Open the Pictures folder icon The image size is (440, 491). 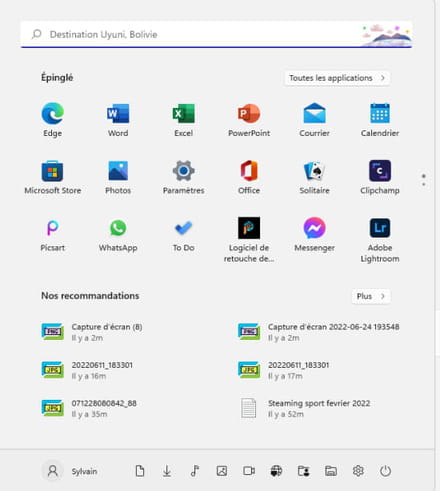(x=222, y=471)
